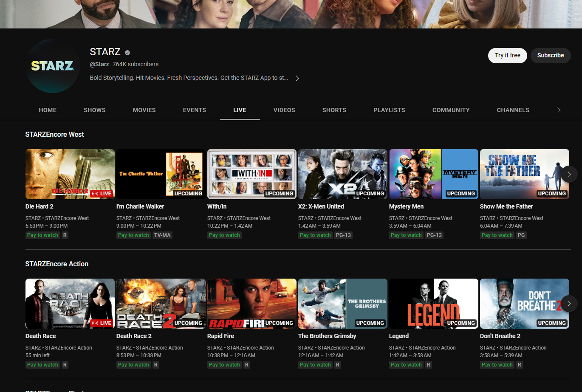Advance STARZEncore Action row with next arrow
Screen dimensions: 582x392
click(x=569, y=304)
